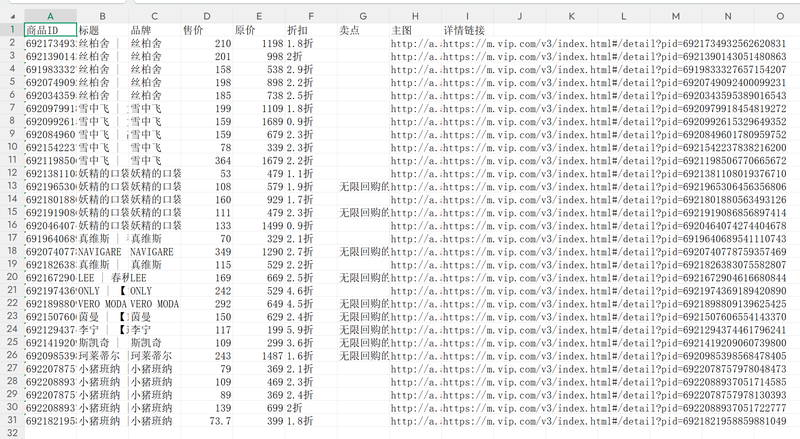Open detail link ending in 2562620831
Image resolution: width=800 pixels, height=439 pixels.
point(614,43)
